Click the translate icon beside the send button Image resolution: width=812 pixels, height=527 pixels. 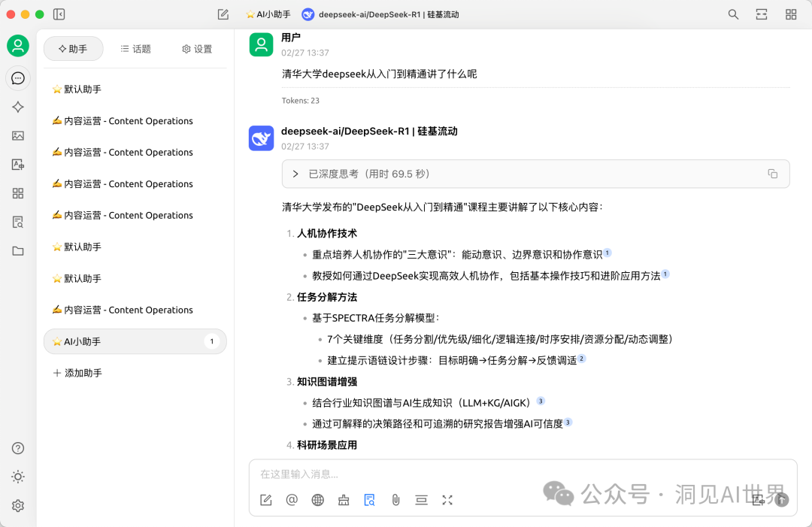coord(758,500)
